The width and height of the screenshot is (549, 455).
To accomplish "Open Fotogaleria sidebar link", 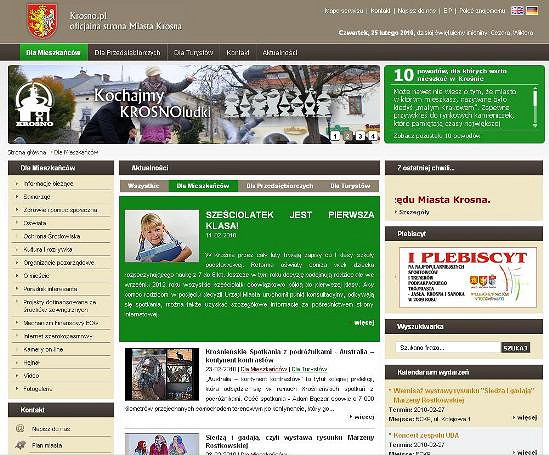I will pos(38,389).
